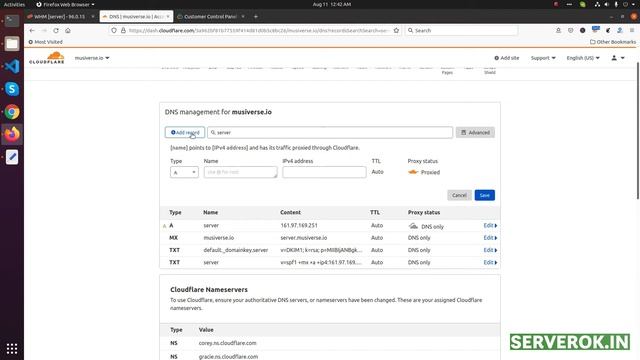Click the Cloudflare logo

tap(47, 58)
